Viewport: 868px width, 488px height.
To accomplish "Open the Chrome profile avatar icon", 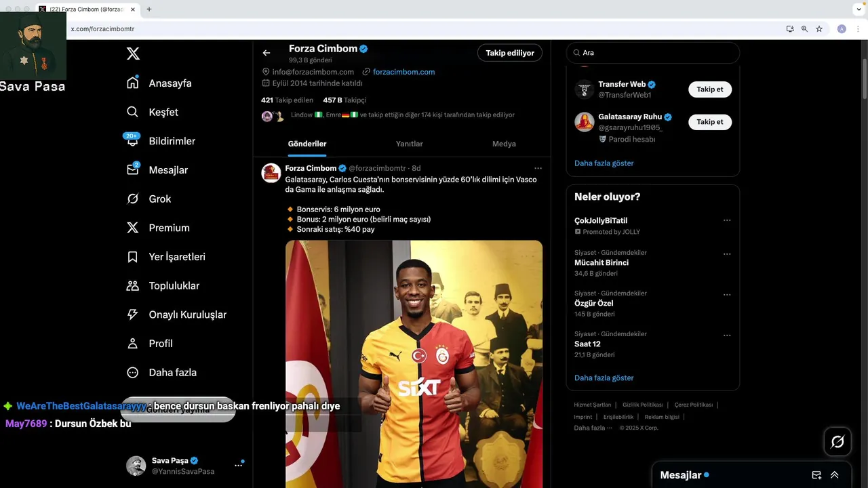I will 842,29.
